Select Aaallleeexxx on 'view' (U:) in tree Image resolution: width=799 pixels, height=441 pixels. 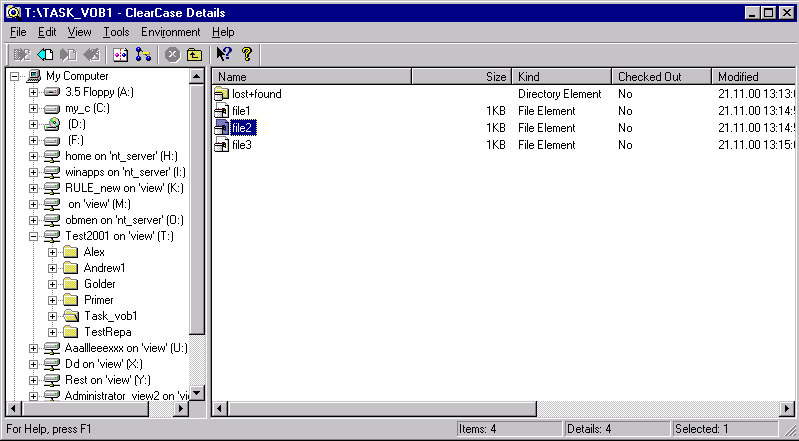(x=126, y=348)
